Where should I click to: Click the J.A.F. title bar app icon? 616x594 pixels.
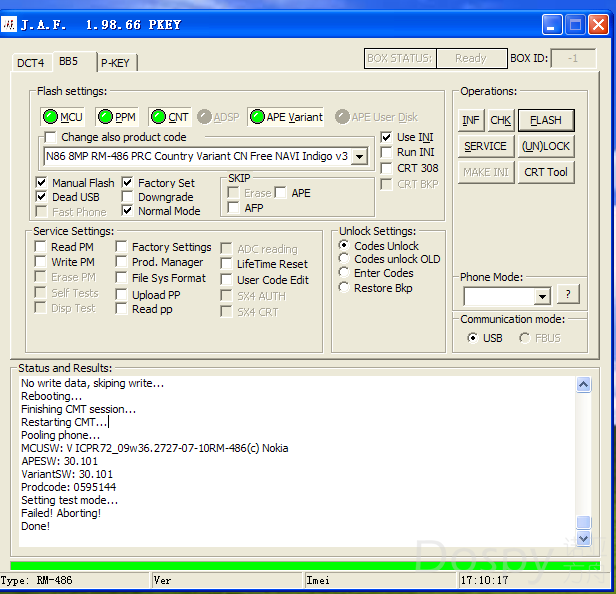pos(9,24)
